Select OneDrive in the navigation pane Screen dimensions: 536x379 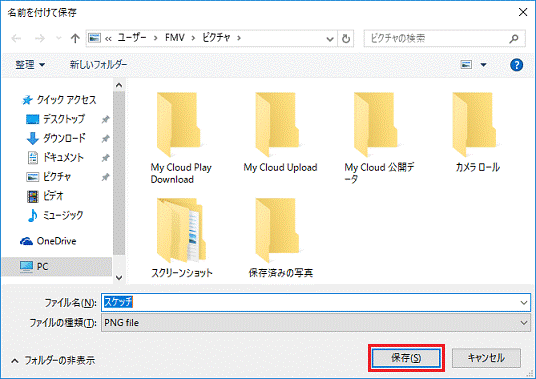(x=48, y=241)
